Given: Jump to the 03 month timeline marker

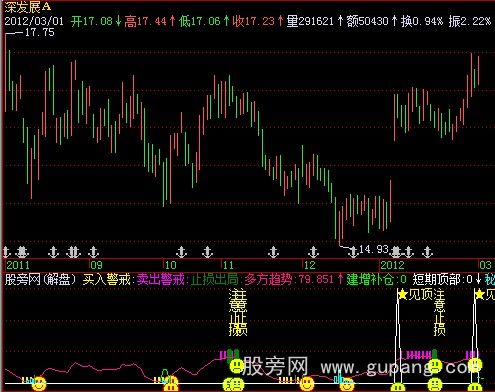Looking at the screenshot, I should pyautogui.click(x=485, y=265).
